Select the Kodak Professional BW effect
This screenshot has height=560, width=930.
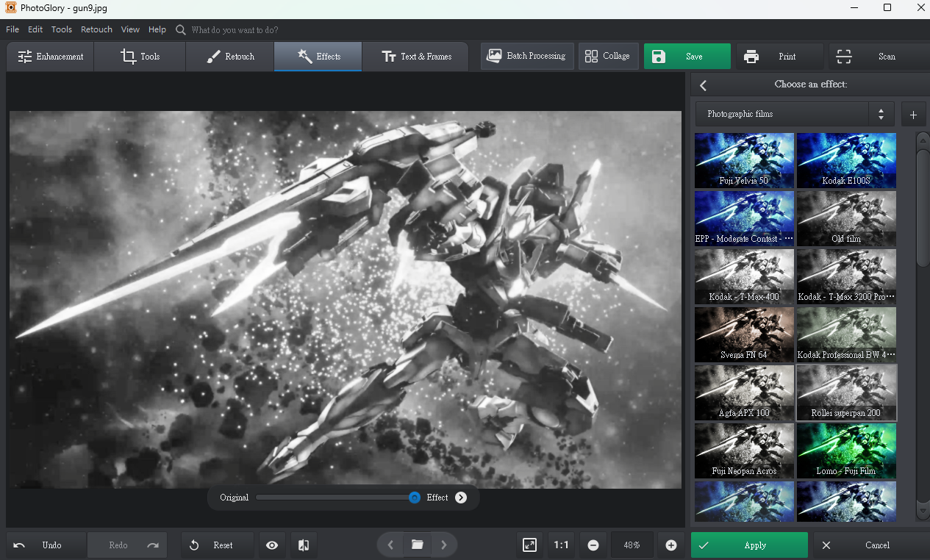click(847, 334)
